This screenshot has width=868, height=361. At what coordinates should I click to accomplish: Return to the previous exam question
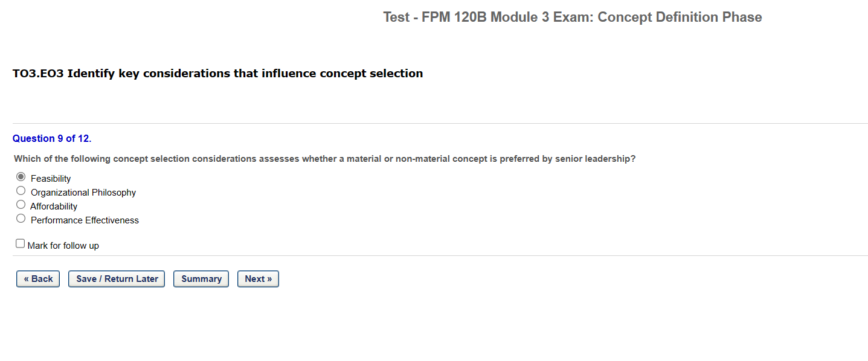[x=37, y=278]
